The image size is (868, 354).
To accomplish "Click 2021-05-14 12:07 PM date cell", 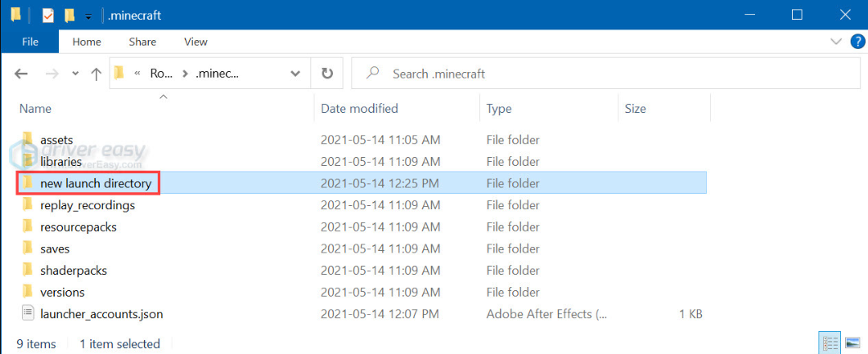I will 380,314.
